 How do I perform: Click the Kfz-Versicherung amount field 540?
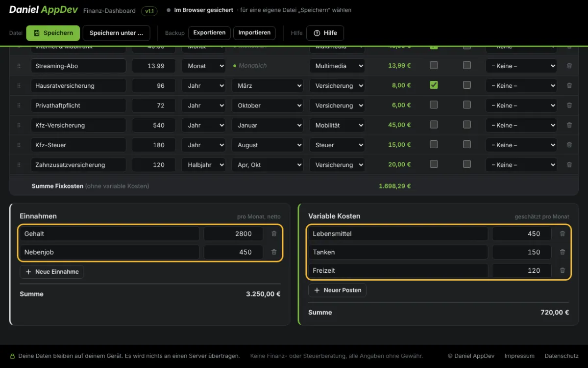pyautogui.click(x=154, y=125)
